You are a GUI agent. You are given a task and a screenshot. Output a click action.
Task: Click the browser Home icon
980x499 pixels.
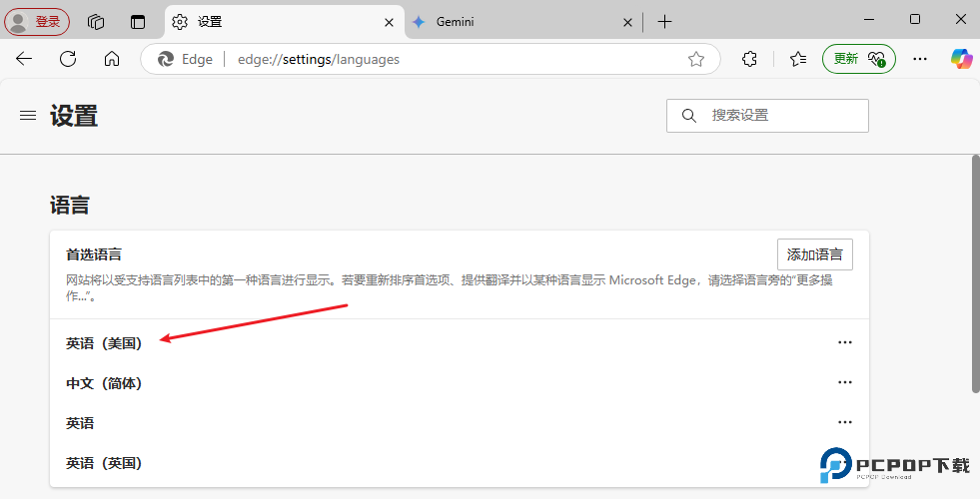112,59
